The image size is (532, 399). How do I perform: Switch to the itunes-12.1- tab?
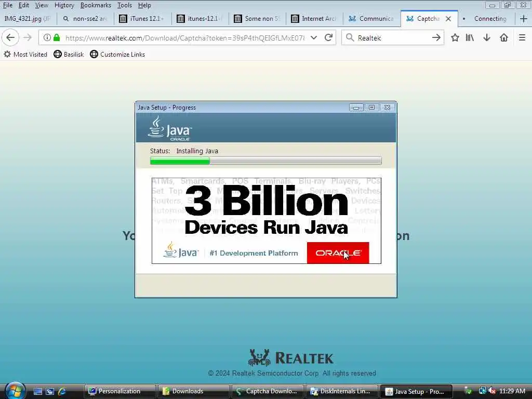[200, 19]
